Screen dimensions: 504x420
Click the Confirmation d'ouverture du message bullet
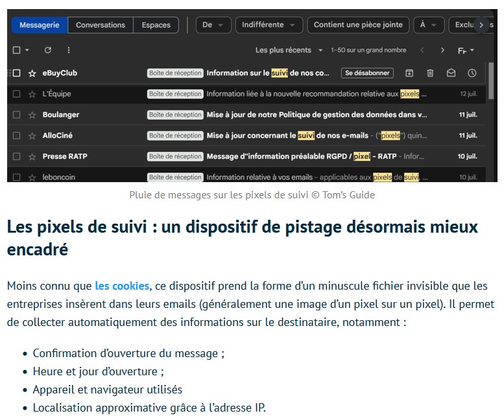pyautogui.click(x=128, y=353)
